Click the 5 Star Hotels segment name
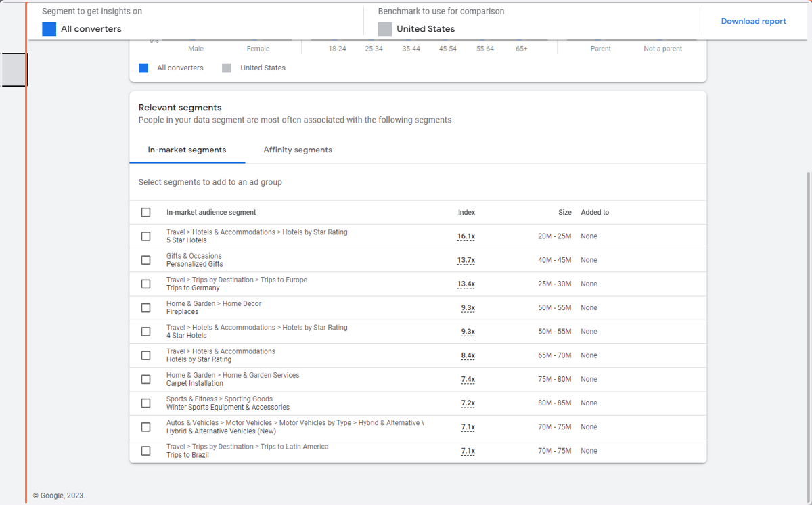Screen dimensions: 812x505 tap(187, 240)
